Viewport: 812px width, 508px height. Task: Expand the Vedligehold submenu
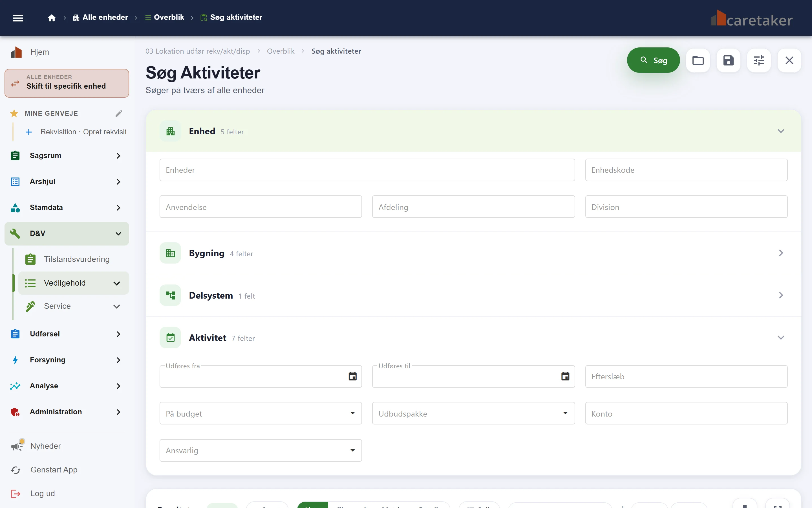click(116, 283)
